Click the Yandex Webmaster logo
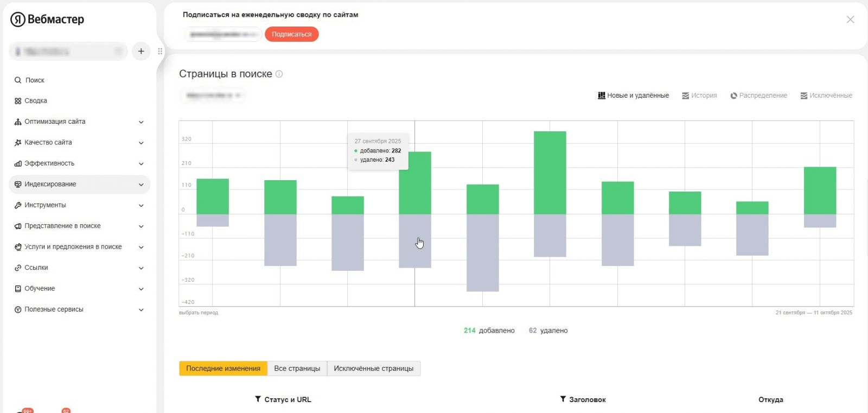This screenshot has width=868, height=413. tap(47, 20)
